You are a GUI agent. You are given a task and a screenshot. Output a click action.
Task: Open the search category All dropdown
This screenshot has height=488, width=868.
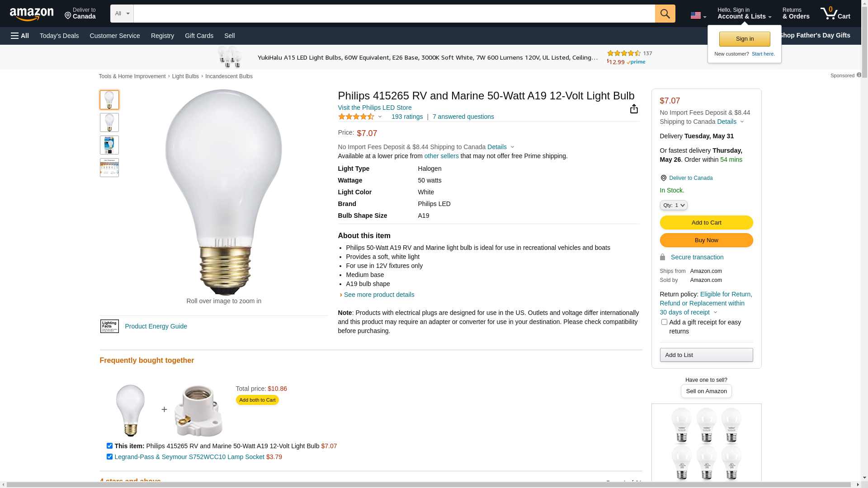click(122, 14)
